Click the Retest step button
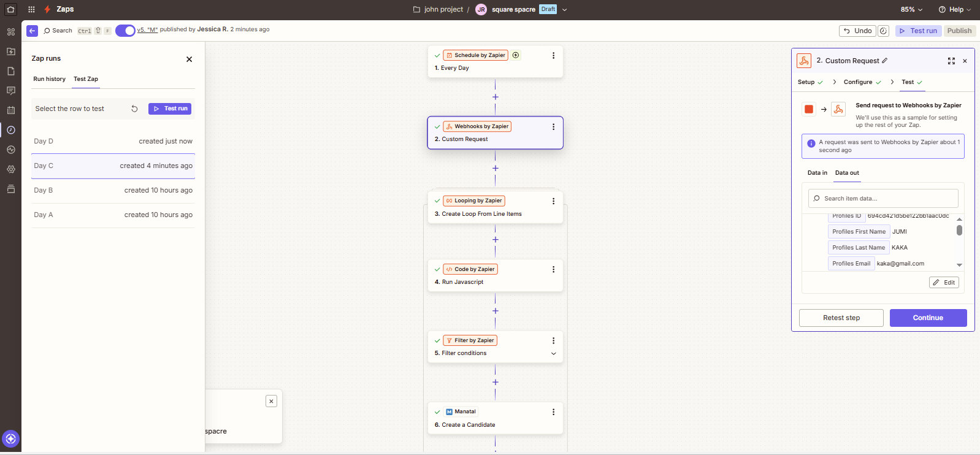 pos(841,318)
